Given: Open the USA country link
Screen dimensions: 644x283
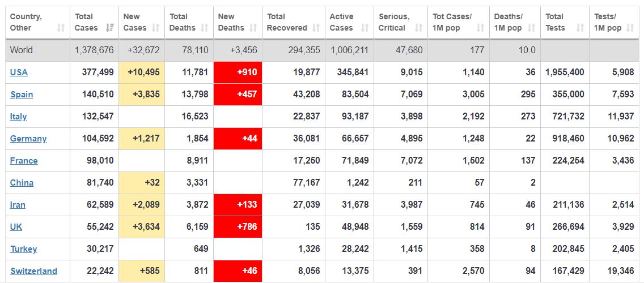Looking at the screenshot, I should (19, 72).
